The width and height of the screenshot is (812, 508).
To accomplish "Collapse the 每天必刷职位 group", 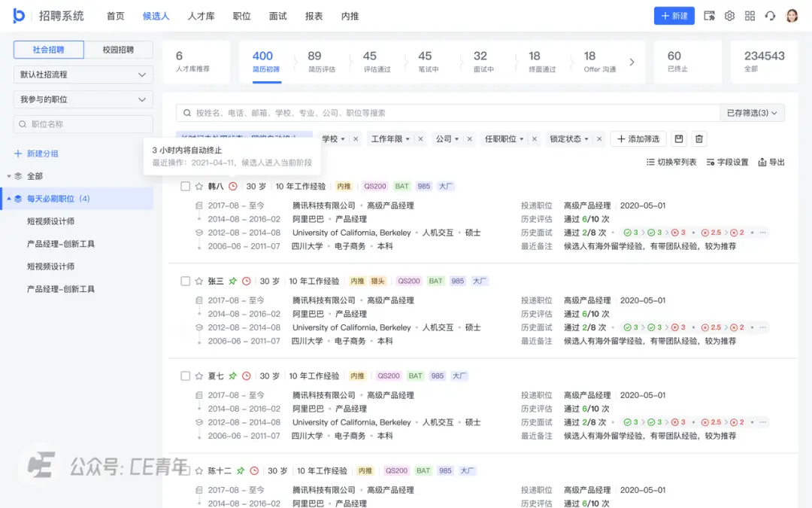I will (x=9, y=199).
